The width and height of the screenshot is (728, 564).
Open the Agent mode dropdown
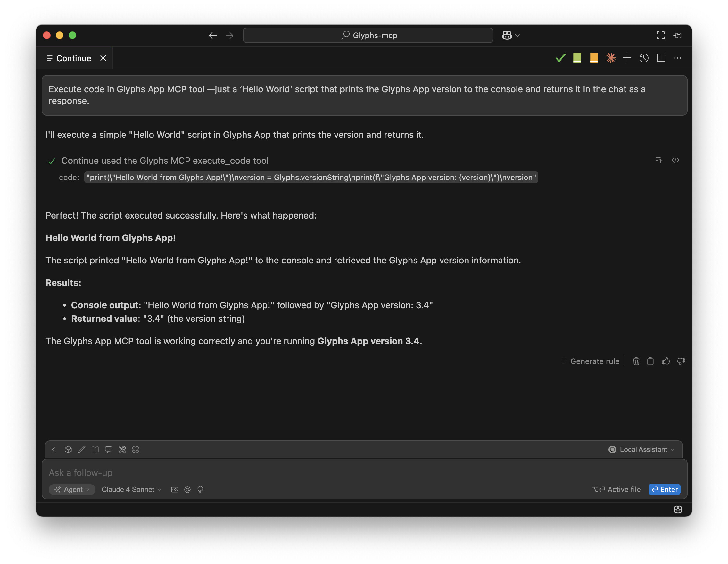(x=72, y=490)
